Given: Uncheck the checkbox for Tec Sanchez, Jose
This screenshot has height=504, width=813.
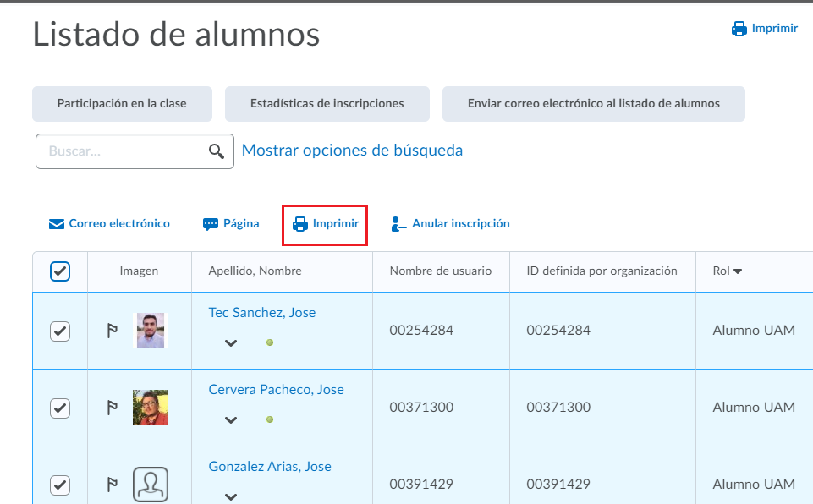Looking at the screenshot, I should pos(60,331).
